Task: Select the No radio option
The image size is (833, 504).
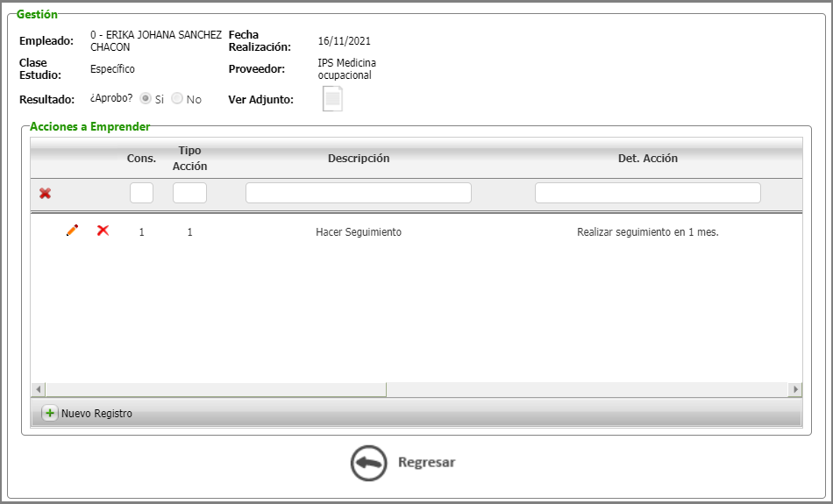Action: (x=177, y=99)
